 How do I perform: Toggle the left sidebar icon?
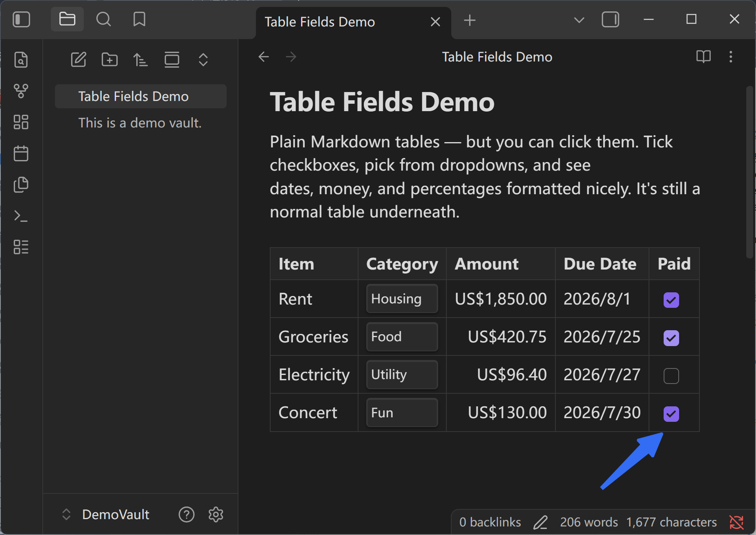point(21,19)
